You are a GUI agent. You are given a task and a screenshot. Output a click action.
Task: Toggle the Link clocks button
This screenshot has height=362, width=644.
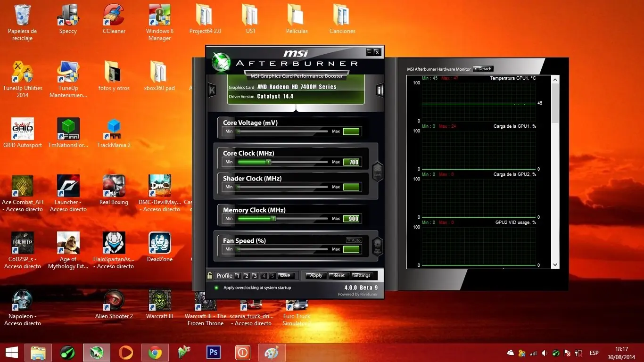[377, 171]
